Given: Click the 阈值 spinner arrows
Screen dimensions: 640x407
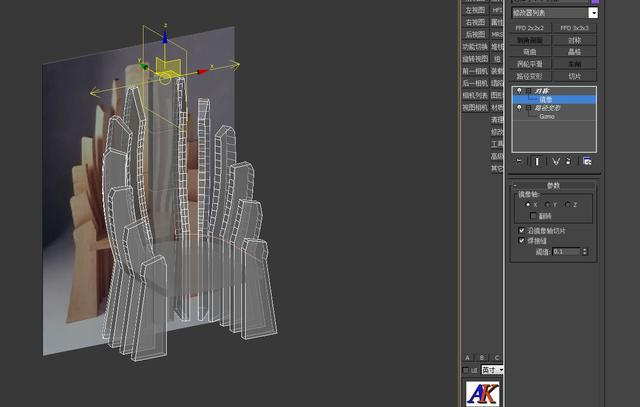Looking at the screenshot, I should [585, 252].
